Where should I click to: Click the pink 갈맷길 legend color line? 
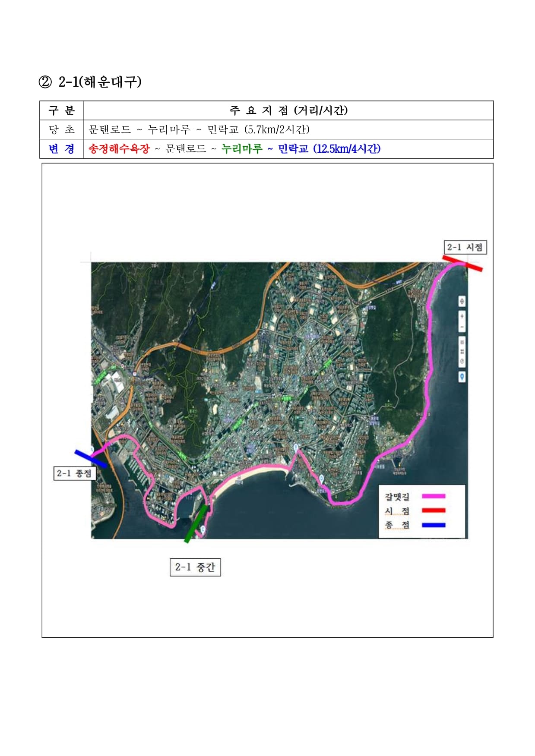(x=433, y=497)
